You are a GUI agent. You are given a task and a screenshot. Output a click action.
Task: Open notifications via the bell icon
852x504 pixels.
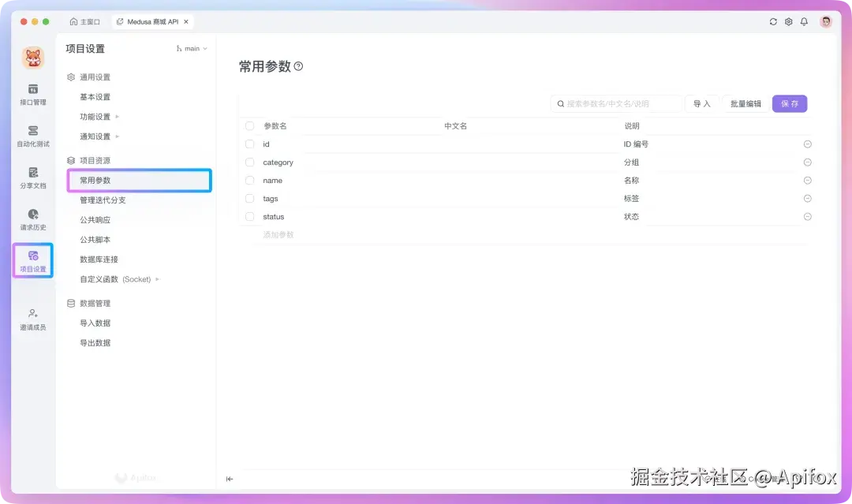point(804,21)
